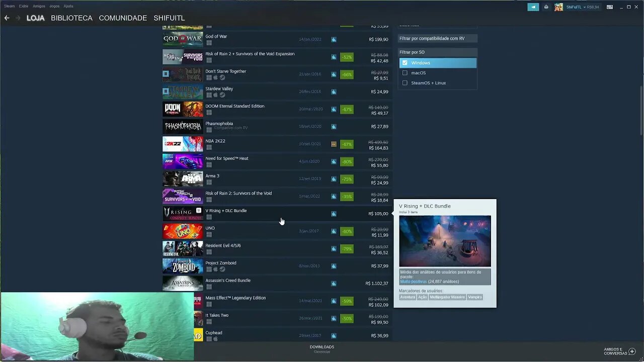Open the God of War store listing
This screenshot has width=644, height=362.
[277, 39]
